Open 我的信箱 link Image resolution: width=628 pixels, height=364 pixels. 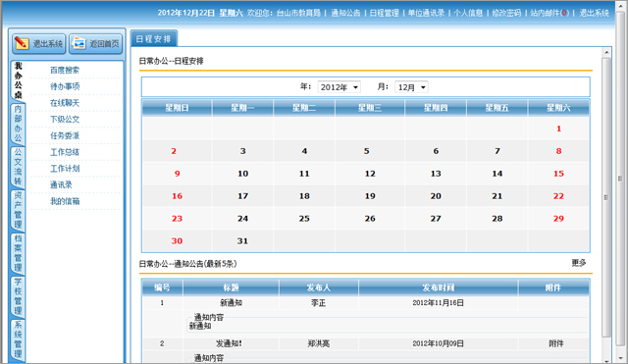click(x=65, y=201)
